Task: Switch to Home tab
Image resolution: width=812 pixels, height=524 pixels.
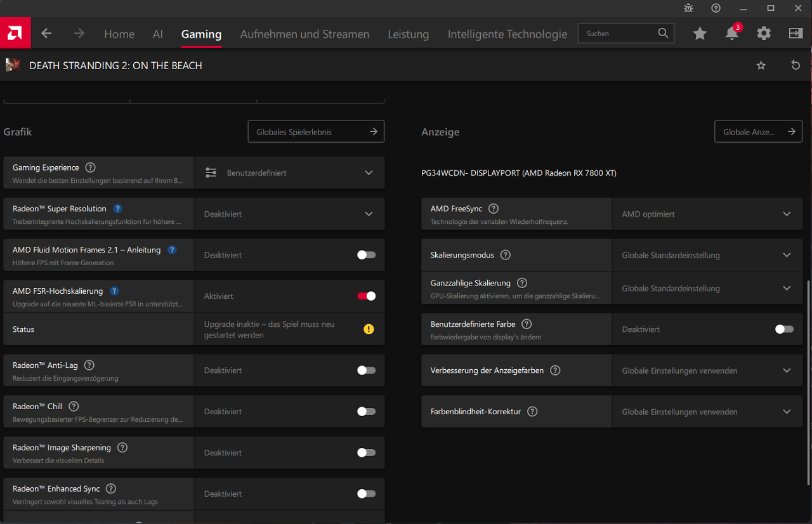Action: coord(119,34)
